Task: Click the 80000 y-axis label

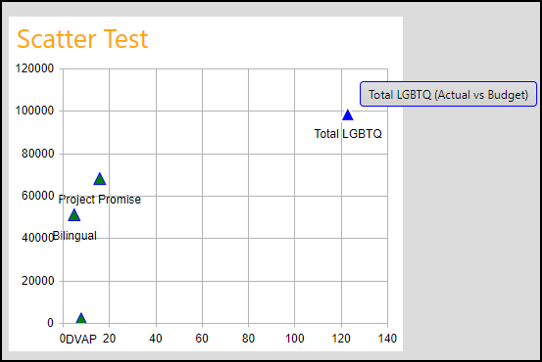Action: click(x=38, y=154)
